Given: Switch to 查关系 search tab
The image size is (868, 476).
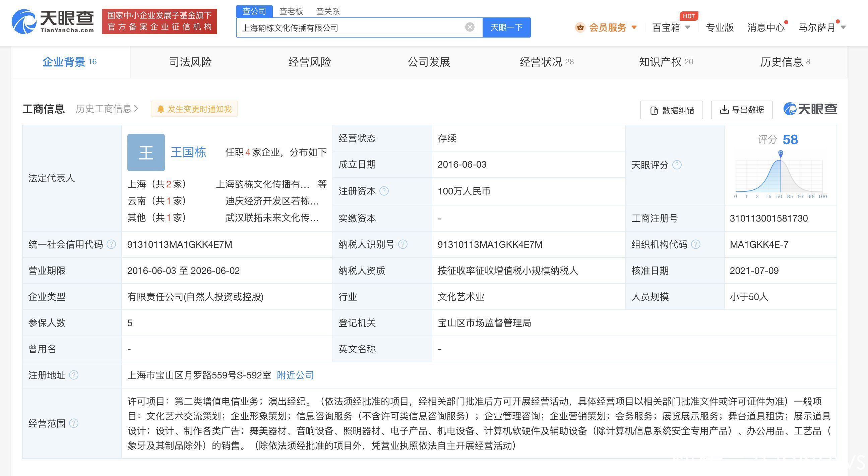Looking at the screenshot, I should (x=327, y=11).
